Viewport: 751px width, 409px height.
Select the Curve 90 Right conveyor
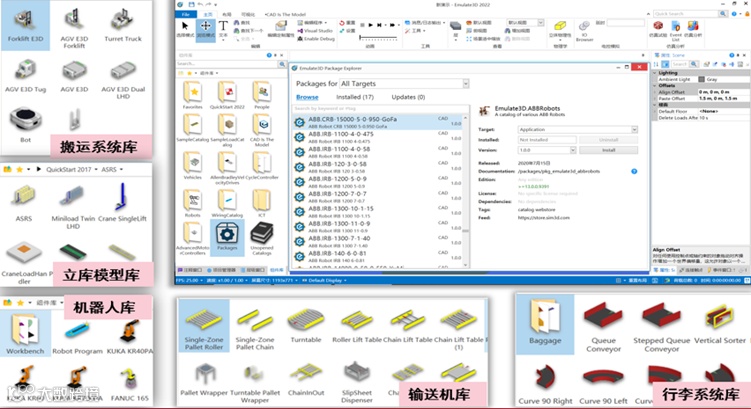[545, 384]
